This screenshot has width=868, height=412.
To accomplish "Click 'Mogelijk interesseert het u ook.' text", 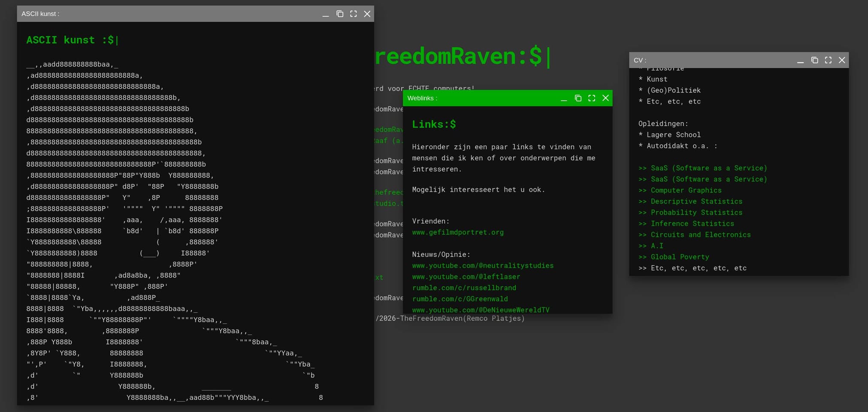I will point(478,190).
